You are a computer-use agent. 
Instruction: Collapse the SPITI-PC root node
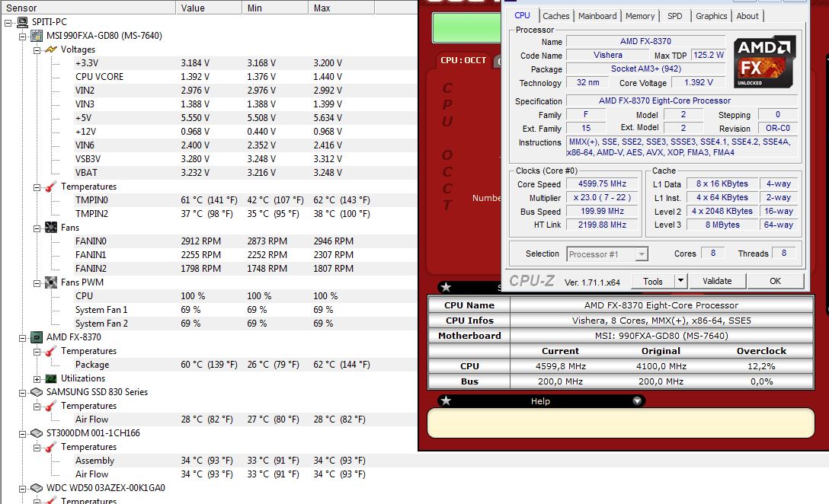8,23
